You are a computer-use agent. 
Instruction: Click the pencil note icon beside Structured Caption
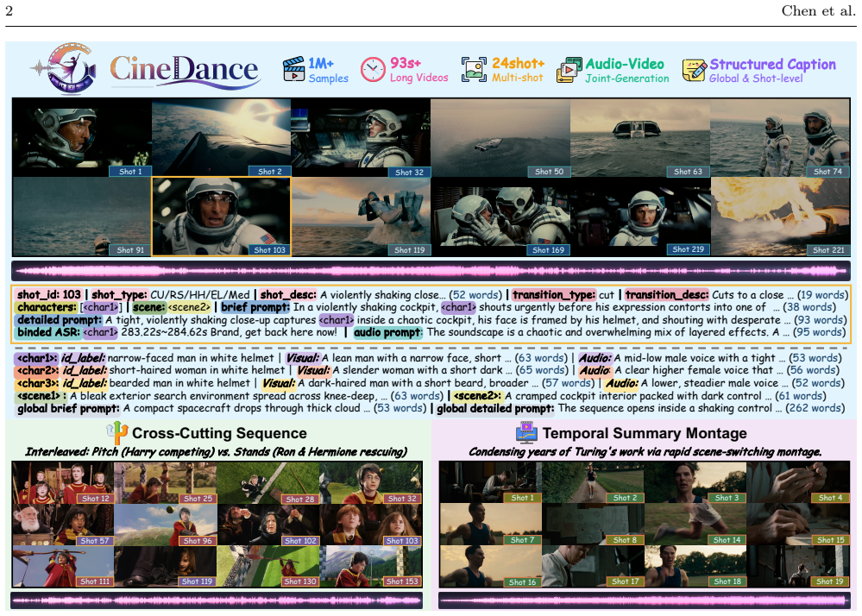point(694,70)
